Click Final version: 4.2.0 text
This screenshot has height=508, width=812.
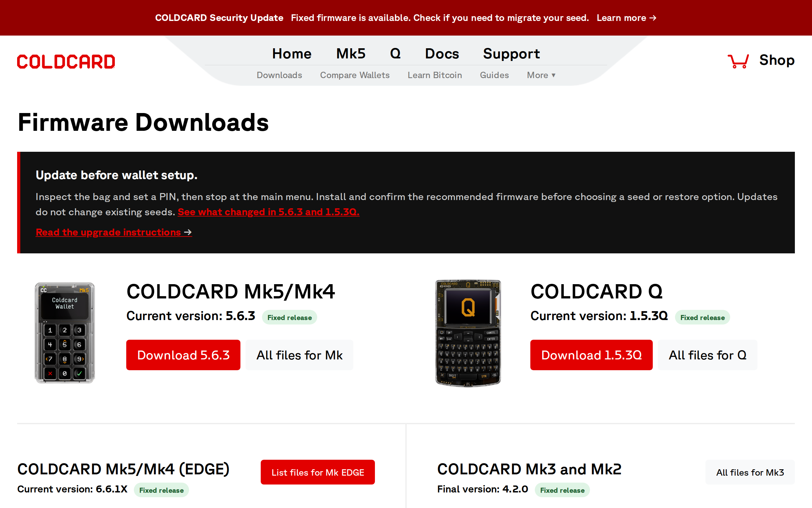(x=482, y=489)
